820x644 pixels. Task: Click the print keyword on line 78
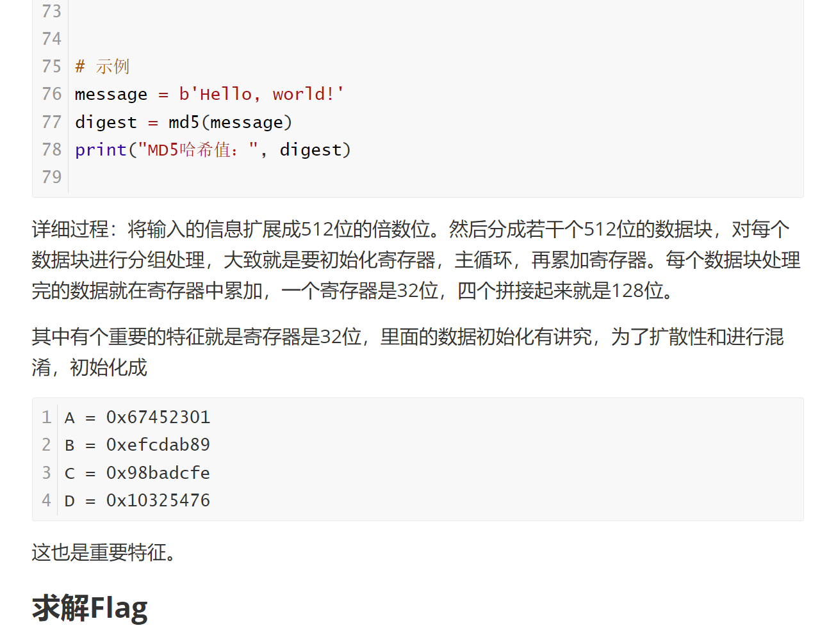tap(101, 150)
